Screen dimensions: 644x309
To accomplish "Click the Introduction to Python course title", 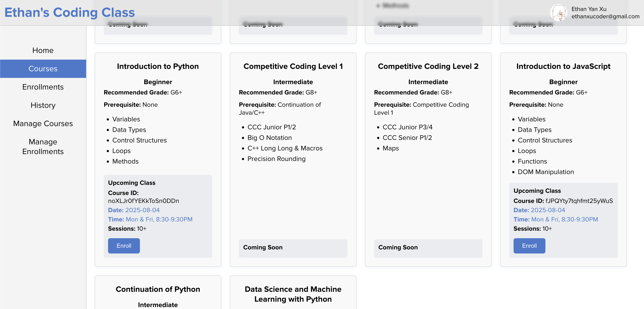I will (158, 66).
